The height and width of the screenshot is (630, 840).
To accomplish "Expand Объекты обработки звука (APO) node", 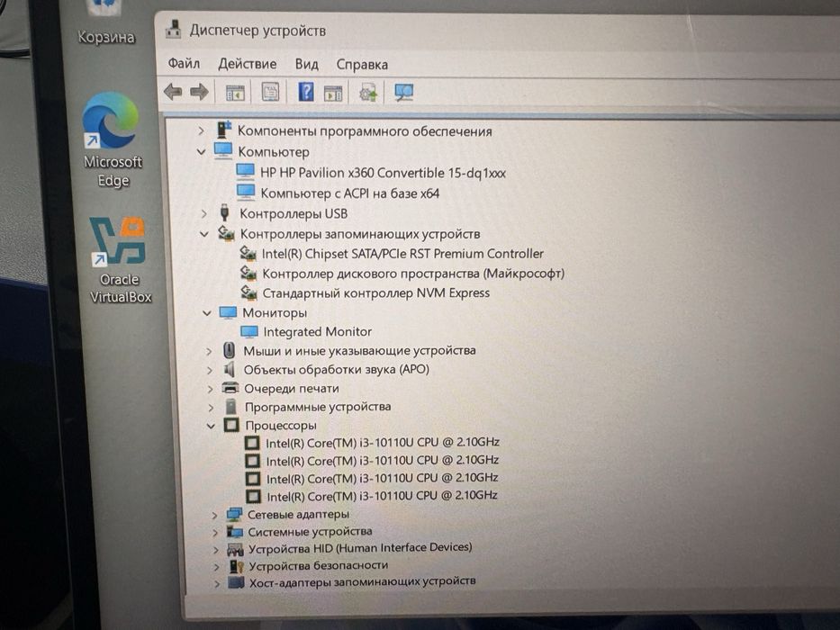I will tap(210, 370).
